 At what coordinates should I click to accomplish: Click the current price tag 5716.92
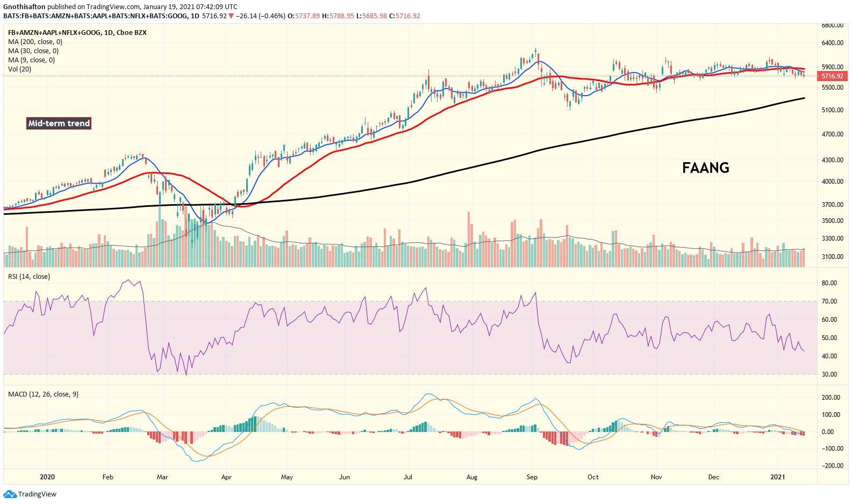point(832,76)
